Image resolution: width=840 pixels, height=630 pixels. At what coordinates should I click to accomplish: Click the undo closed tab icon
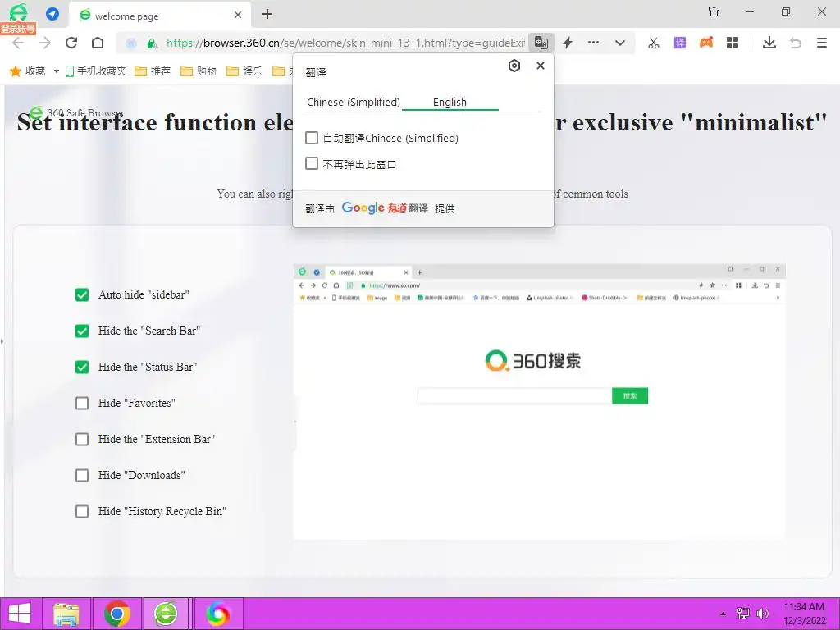(796, 43)
